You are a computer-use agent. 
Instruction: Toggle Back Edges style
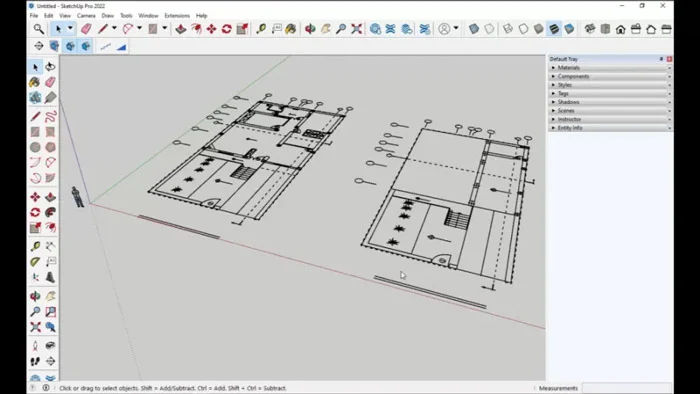pos(489,29)
